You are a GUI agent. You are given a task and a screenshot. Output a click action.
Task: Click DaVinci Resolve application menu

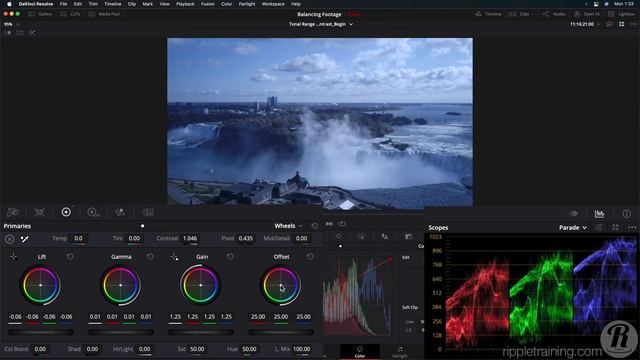[36, 4]
